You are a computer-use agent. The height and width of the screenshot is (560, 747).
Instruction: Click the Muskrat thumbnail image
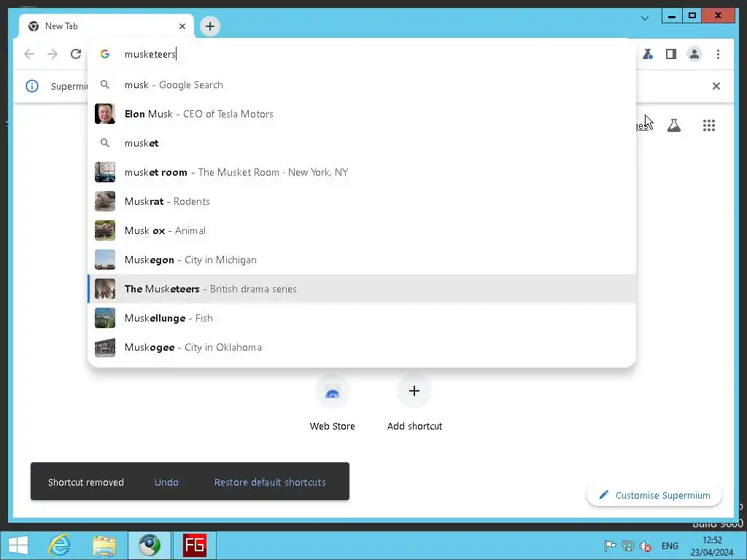pos(105,201)
